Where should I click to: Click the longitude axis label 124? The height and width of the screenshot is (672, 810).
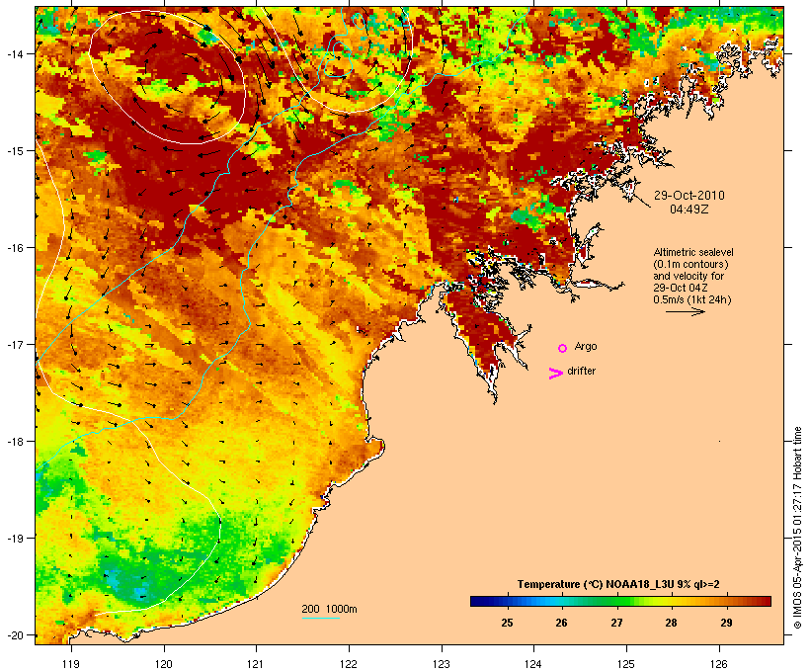pyautogui.click(x=533, y=664)
